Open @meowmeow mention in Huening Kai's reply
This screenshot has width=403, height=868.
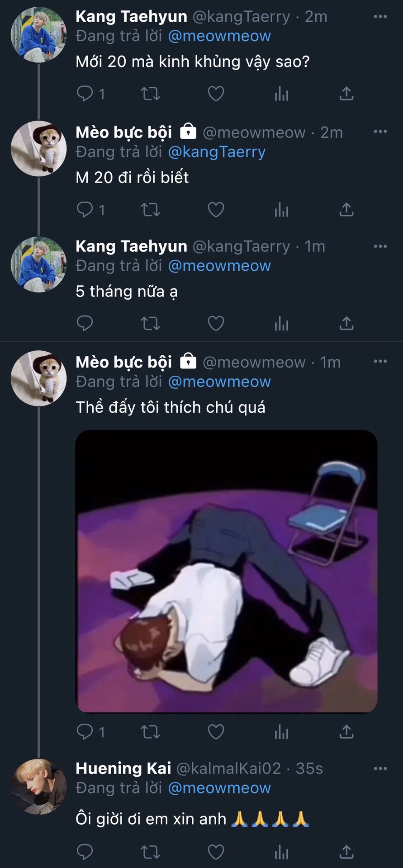[219, 788]
